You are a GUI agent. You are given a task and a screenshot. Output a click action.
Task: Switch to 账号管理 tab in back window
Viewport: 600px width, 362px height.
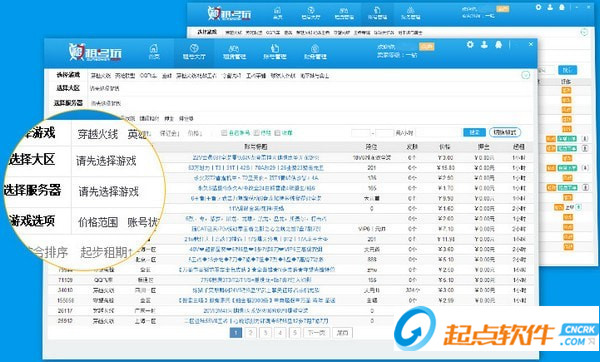377,13
